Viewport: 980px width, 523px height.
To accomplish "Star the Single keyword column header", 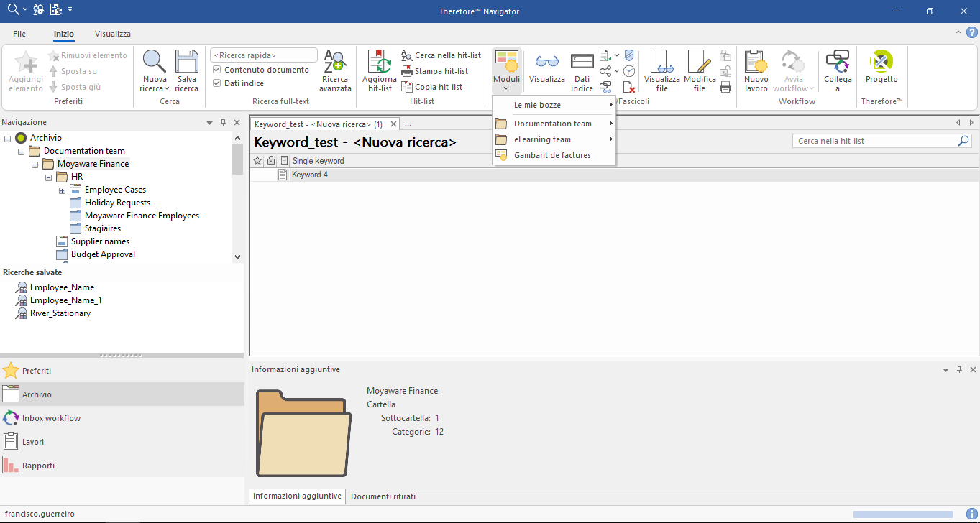I will (x=257, y=160).
